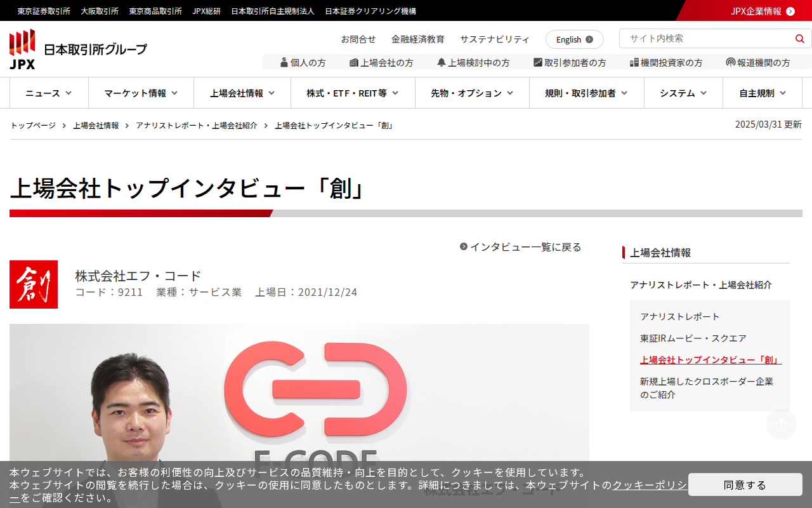Click the red 創 kanji icon

tap(34, 284)
